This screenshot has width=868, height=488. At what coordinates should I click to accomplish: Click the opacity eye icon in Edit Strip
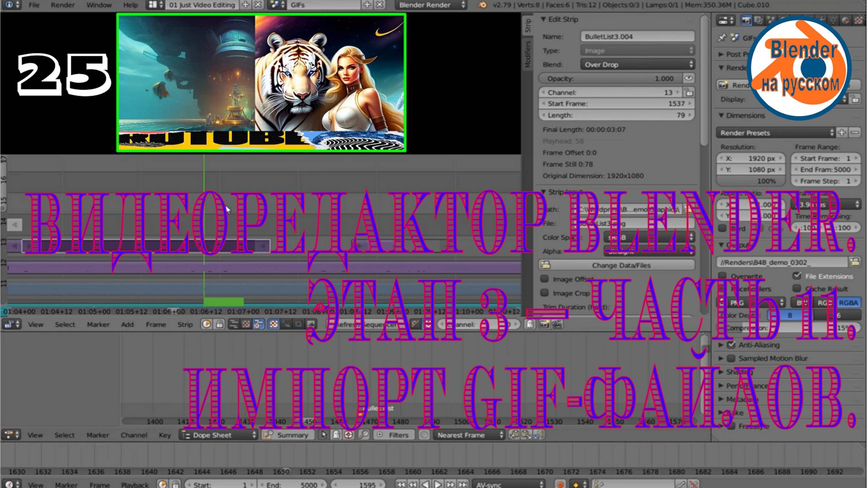click(688, 78)
